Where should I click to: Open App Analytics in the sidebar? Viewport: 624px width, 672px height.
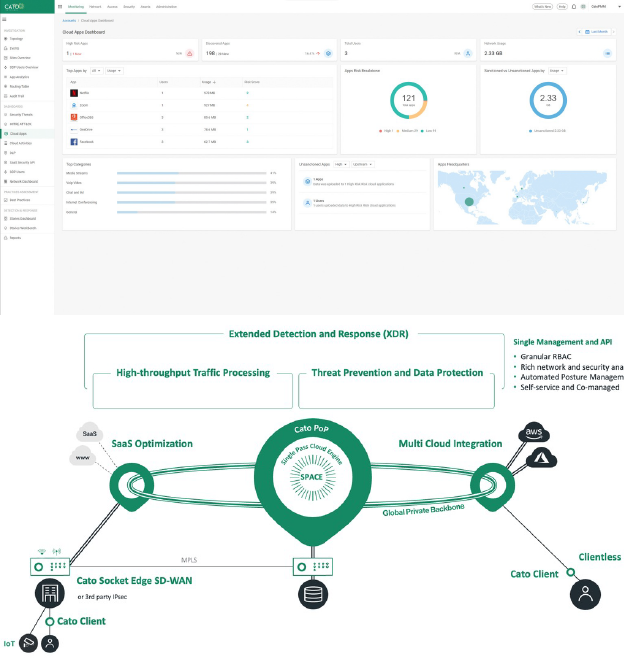(19, 77)
